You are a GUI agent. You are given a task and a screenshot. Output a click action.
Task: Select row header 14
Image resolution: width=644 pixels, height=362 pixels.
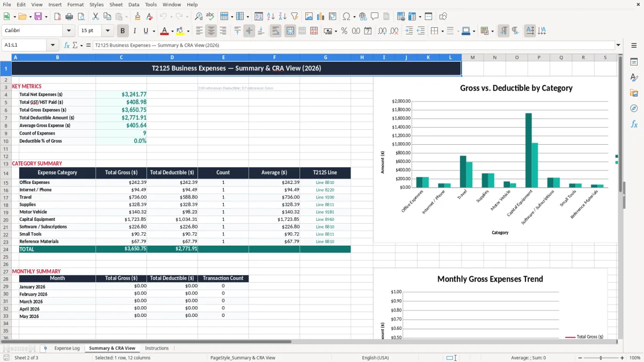click(6, 173)
